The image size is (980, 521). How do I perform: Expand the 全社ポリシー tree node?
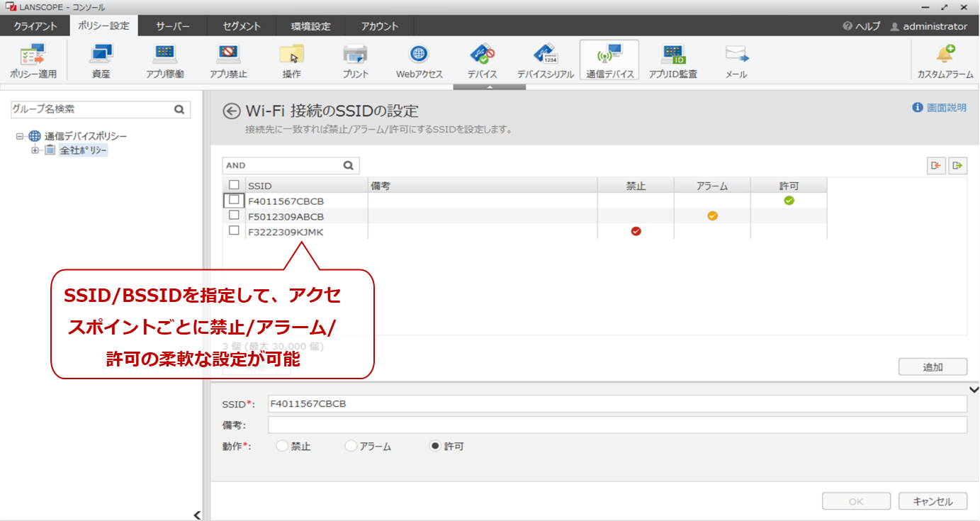click(35, 150)
